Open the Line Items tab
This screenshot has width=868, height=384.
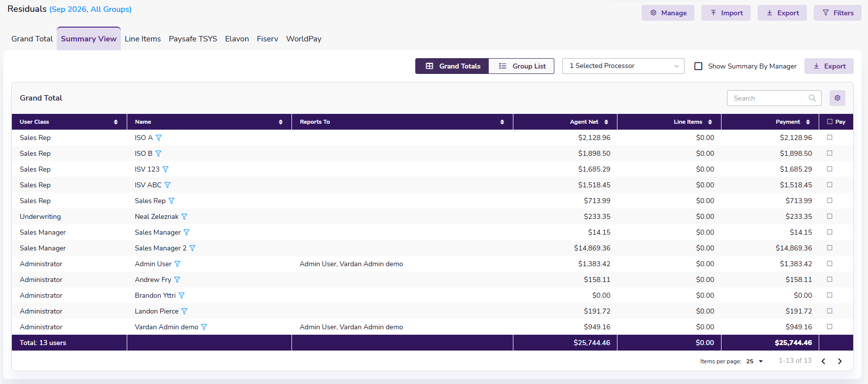143,39
